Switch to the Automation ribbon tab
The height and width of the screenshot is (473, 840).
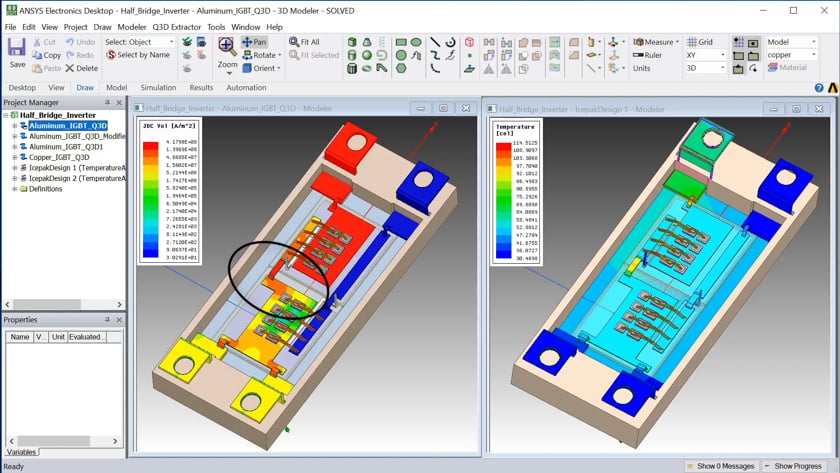pyautogui.click(x=246, y=88)
